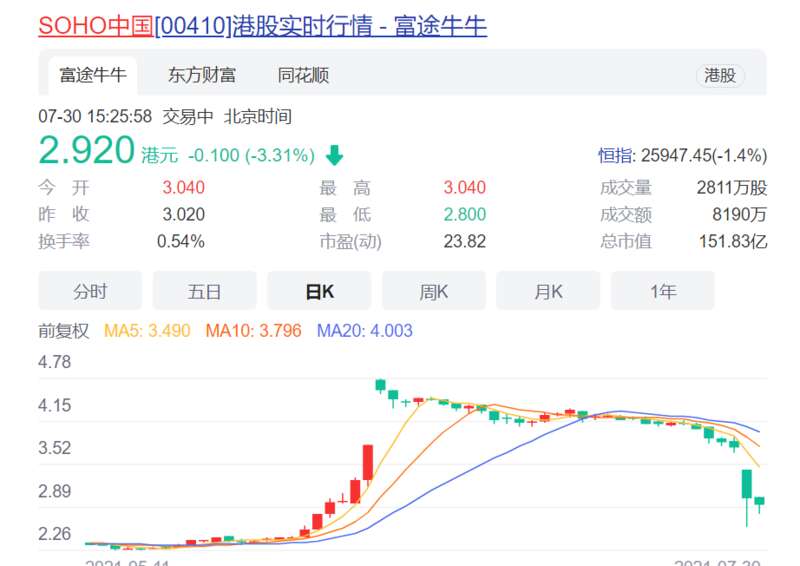The image size is (800, 566).
Task: Select the 1年 chart tab
Action: pos(662,291)
